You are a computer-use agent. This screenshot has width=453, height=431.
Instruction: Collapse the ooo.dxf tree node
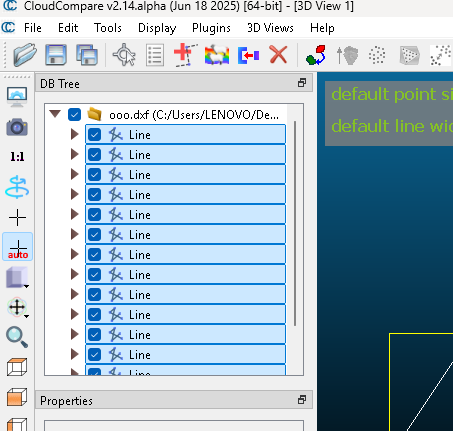point(55,114)
